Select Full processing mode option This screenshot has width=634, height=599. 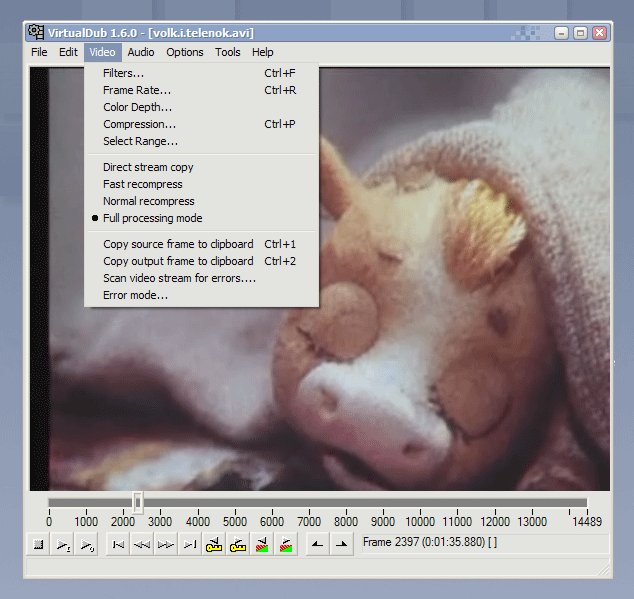click(x=152, y=218)
